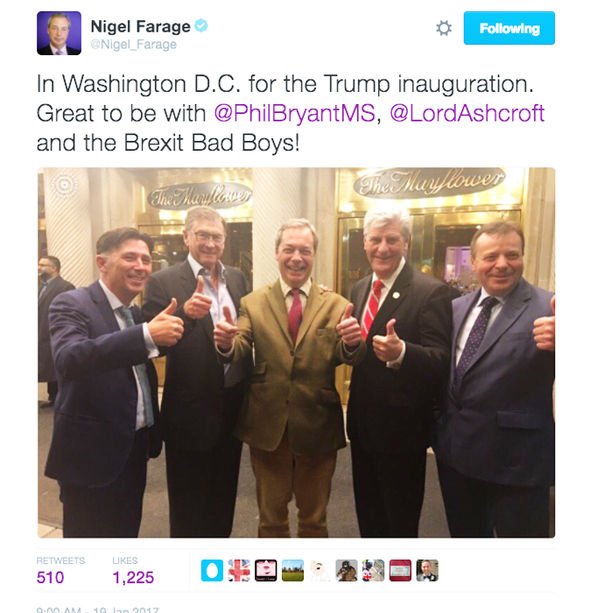View the 510 retweets list
Image resolution: width=590 pixels, height=613 pixels.
click(x=60, y=571)
